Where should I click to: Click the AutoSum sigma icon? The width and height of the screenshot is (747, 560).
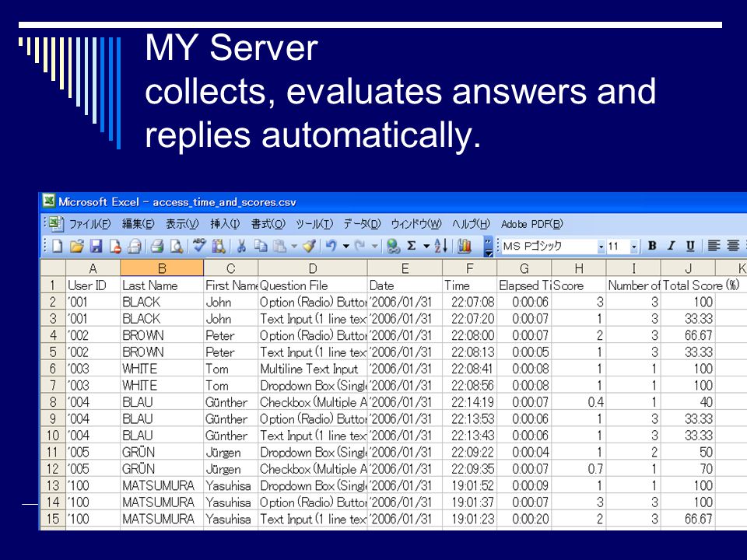[412, 246]
